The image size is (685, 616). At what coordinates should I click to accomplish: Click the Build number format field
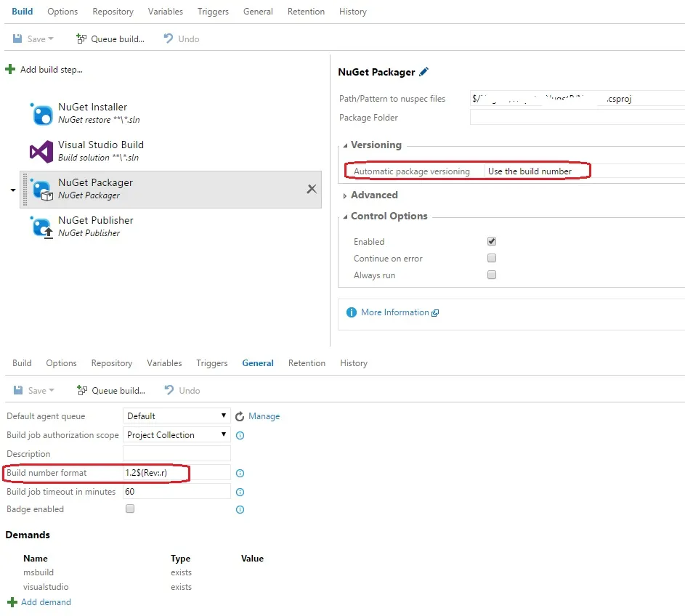coord(177,473)
